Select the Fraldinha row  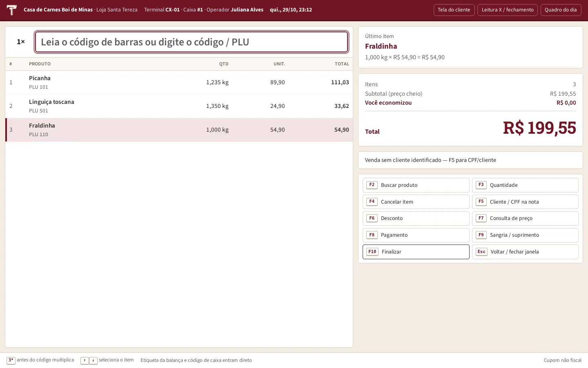tap(179, 130)
